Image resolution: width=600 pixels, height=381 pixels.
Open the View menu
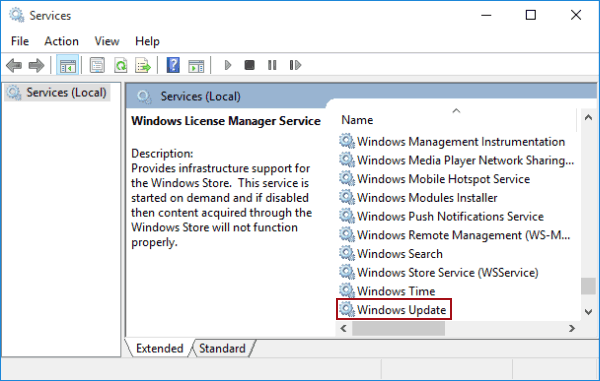(x=107, y=41)
